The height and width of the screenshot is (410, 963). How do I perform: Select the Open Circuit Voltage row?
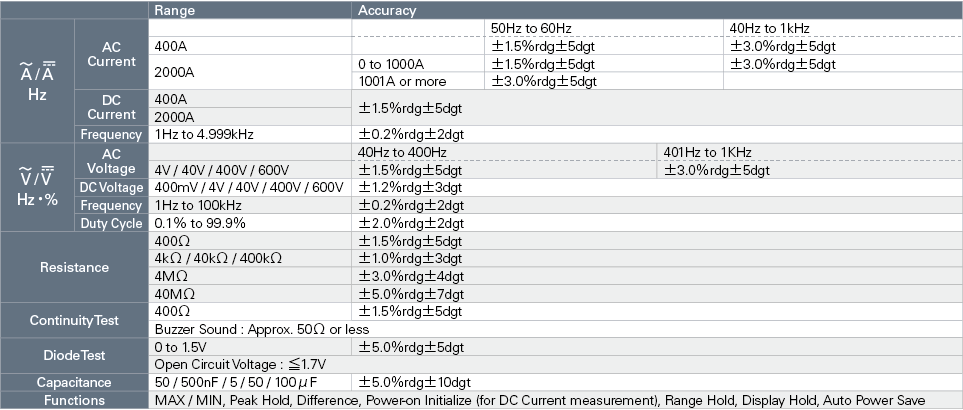[556, 365]
